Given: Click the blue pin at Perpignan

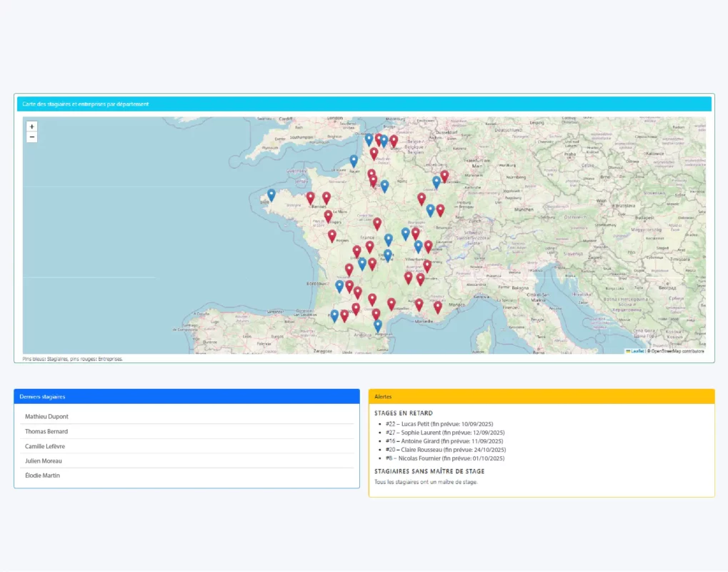Looking at the screenshot, I should pos(378,325).
